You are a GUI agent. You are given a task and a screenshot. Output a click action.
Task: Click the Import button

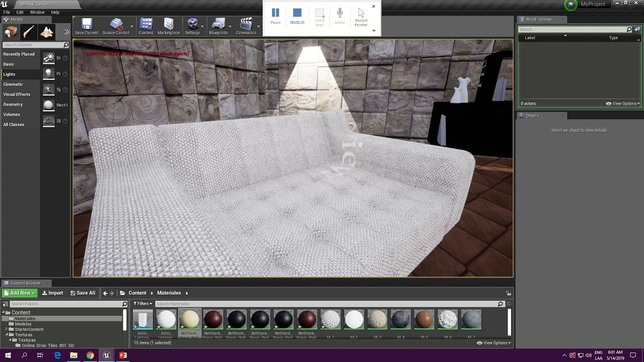(52, 293)
